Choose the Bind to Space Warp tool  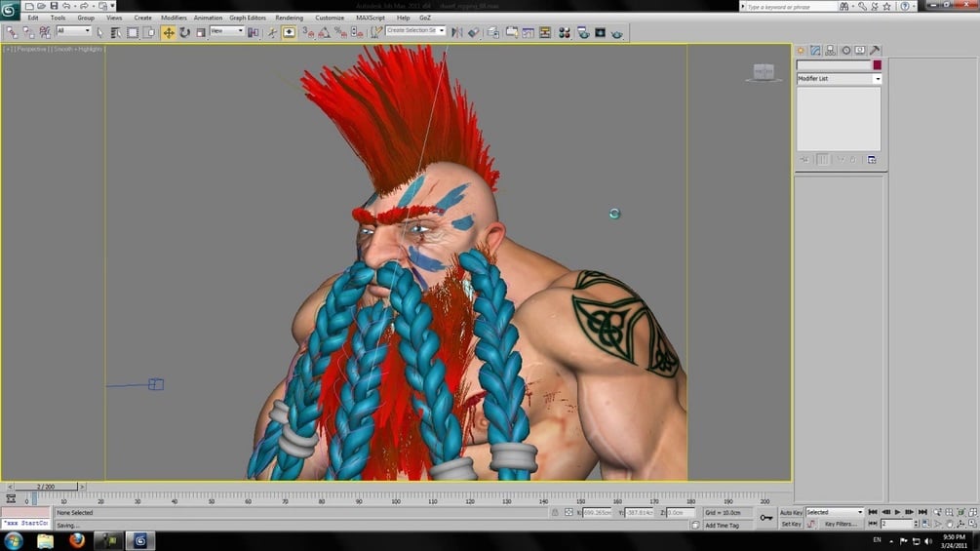(x=45, y=32)
